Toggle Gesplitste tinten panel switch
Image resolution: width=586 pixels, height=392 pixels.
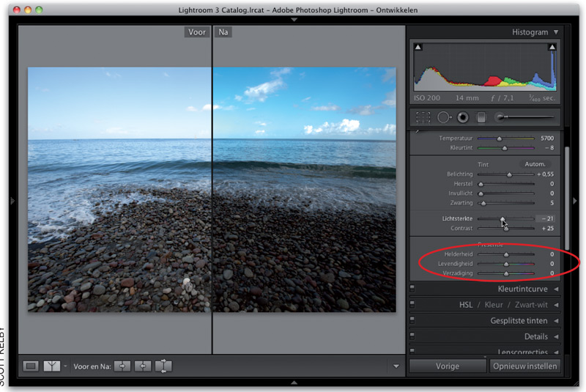coord(412,320)
